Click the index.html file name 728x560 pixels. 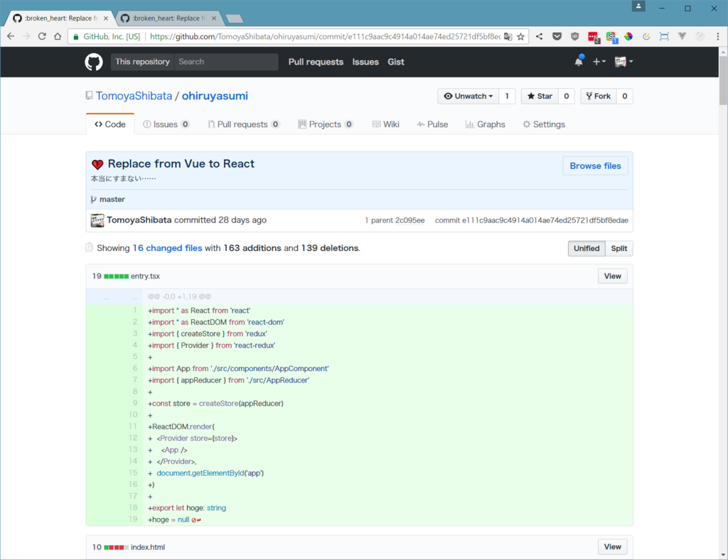click(148, 547)
